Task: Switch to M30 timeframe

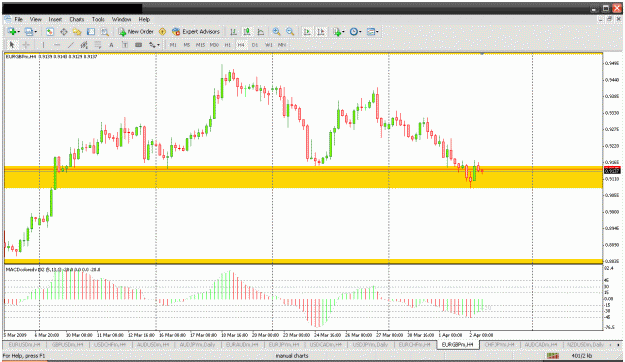Action: (214, 45)
